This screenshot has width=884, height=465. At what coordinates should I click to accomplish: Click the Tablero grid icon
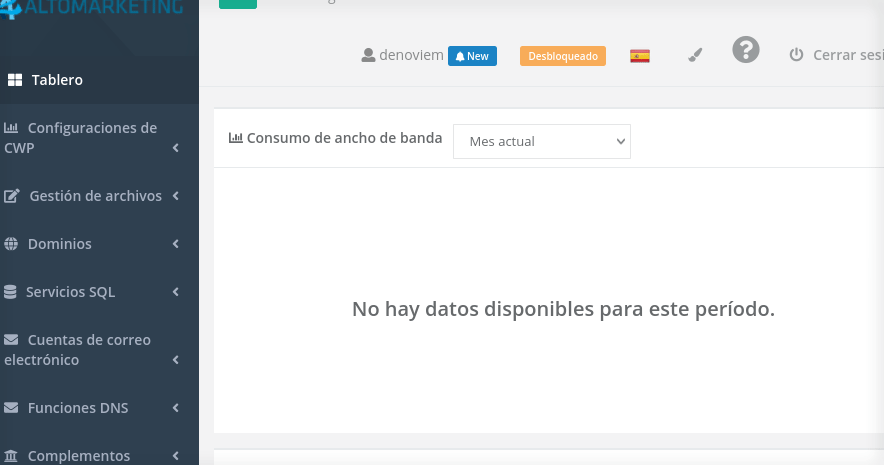(15, 80)
